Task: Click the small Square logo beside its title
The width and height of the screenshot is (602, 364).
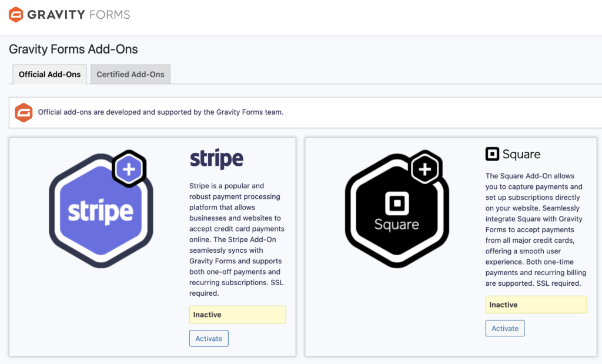Action: (491, 154)
